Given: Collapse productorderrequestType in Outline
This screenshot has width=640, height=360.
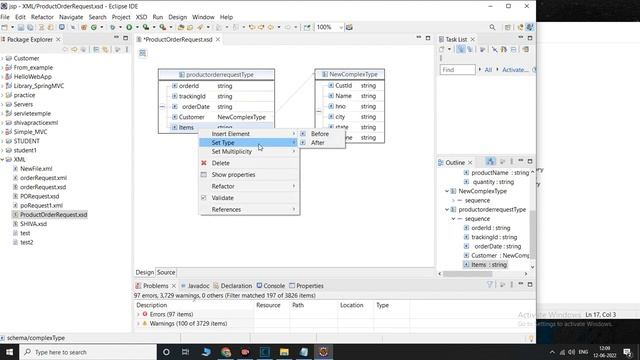Looking at the screenshot, I should pyautogui.click(x=447, y=209).
